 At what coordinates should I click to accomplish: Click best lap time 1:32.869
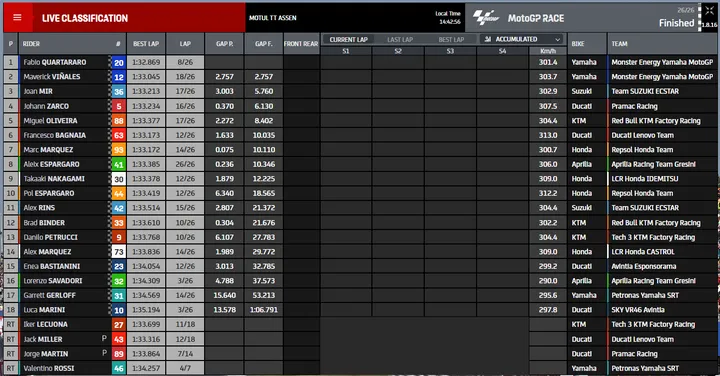(146, 62)
